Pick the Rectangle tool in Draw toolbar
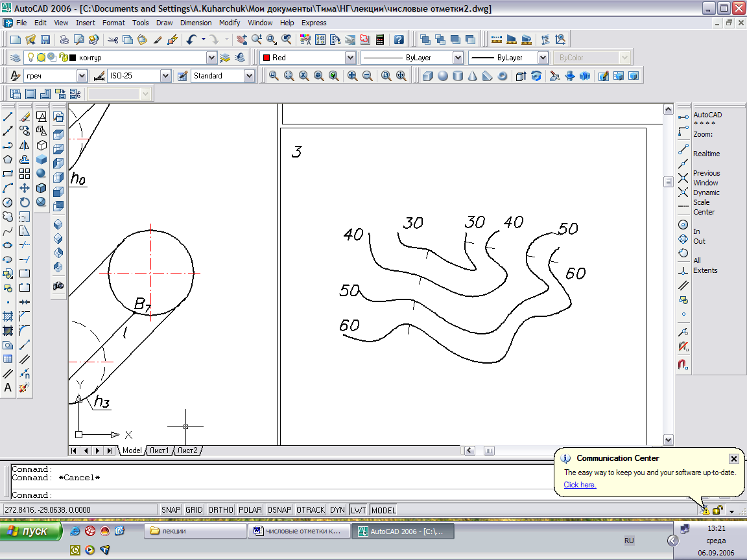The image size is (747, 560). pos(8,174)
